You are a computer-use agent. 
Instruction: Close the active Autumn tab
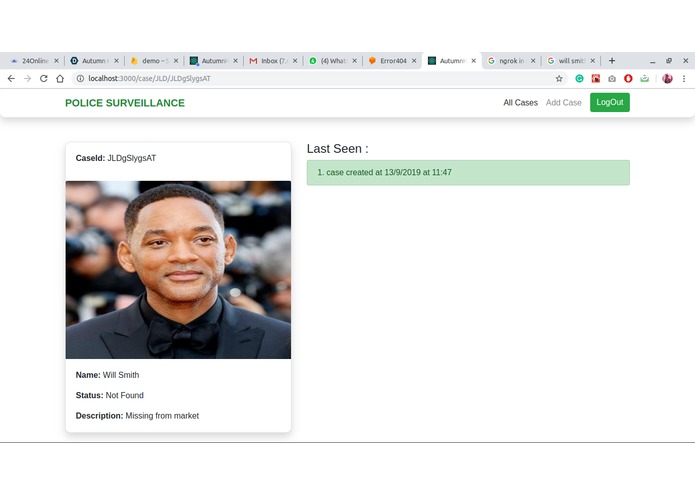[x=473, y=61]
